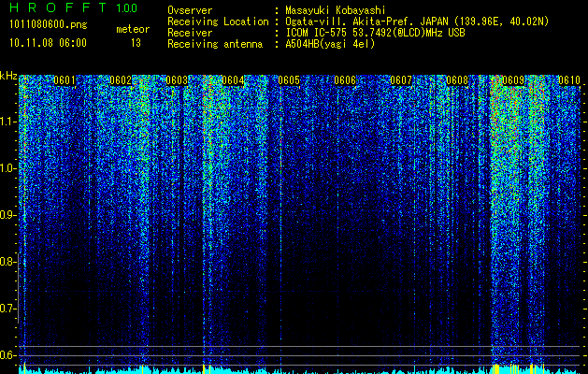Click the 0604 time marker
This screenshot has width=588, height=374.
[233, 80]
